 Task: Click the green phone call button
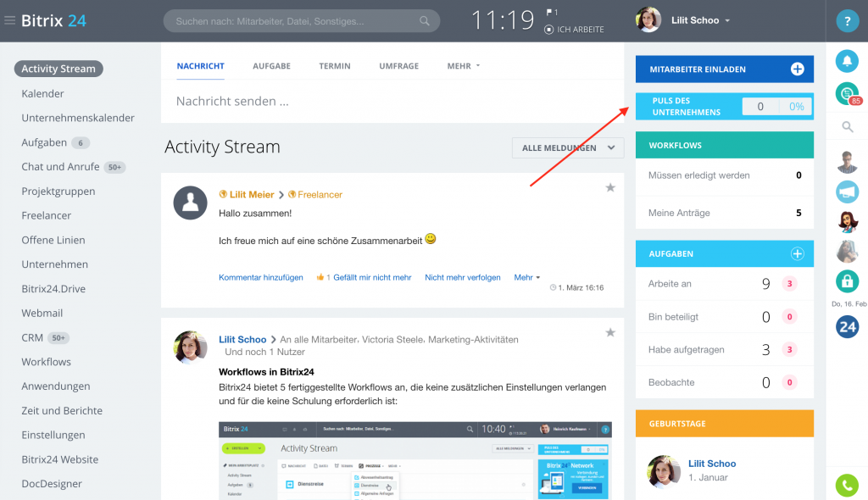click(847, 486)
